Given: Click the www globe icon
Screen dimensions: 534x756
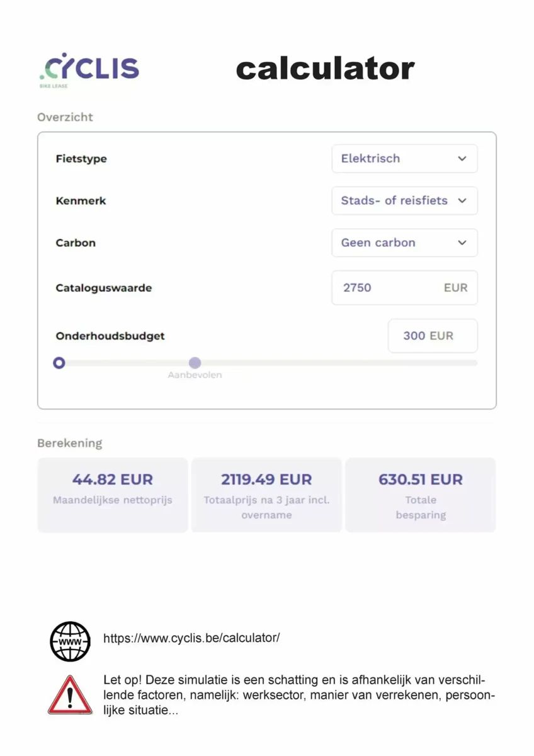Looking at the screenshot, I should [70, 641].
